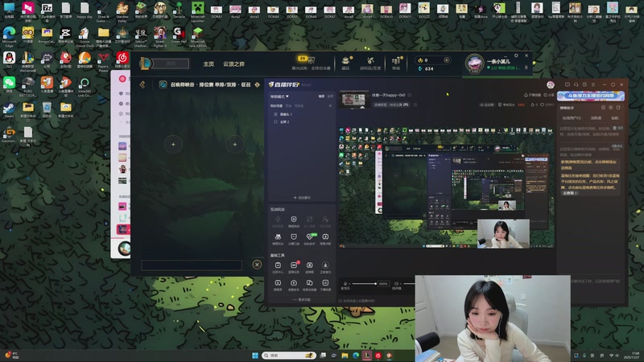Invite player using left plus slot
This screenshot has height=362, width=644.
tap(173, 145)
